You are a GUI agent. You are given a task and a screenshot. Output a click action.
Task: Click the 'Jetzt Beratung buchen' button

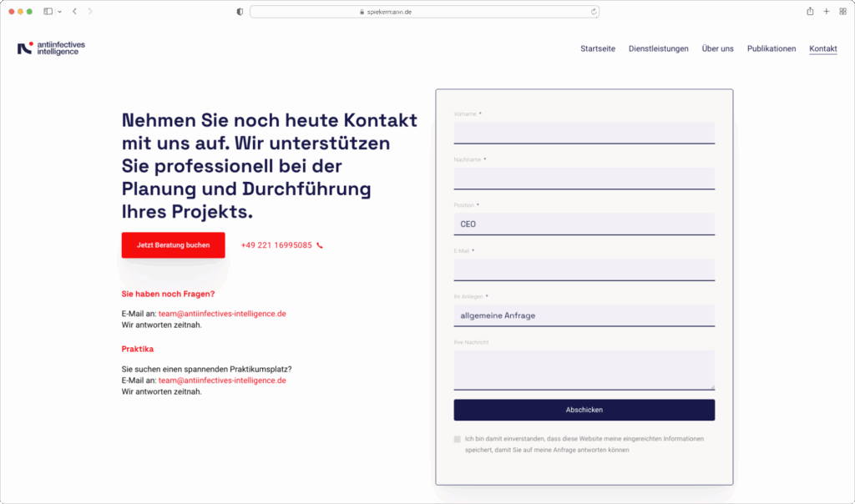coord(173,244)
